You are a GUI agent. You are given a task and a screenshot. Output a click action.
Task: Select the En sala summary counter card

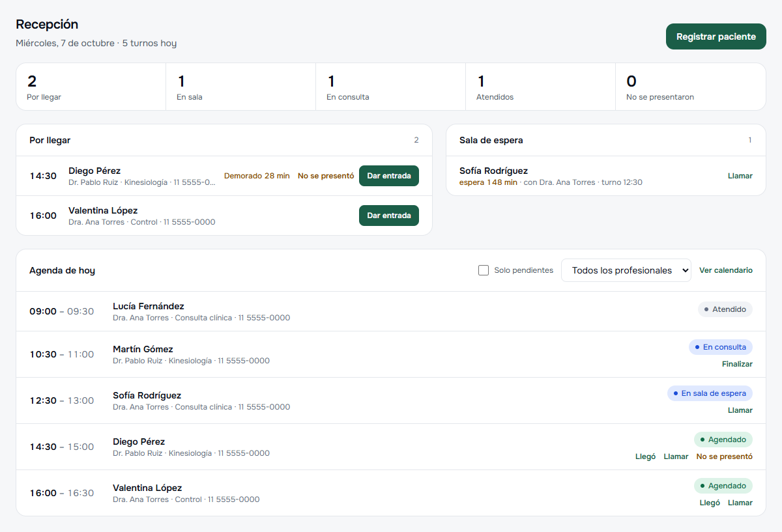[241, 87]
